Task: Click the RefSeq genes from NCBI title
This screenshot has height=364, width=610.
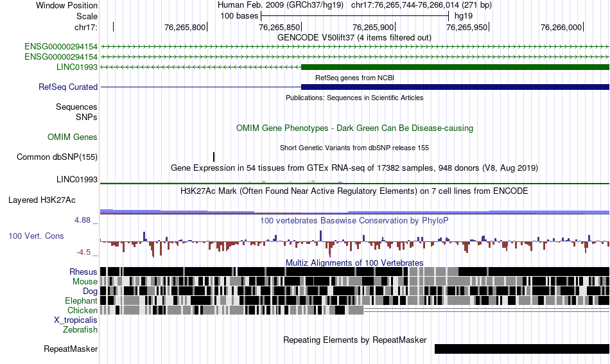Action: (354, 78)
